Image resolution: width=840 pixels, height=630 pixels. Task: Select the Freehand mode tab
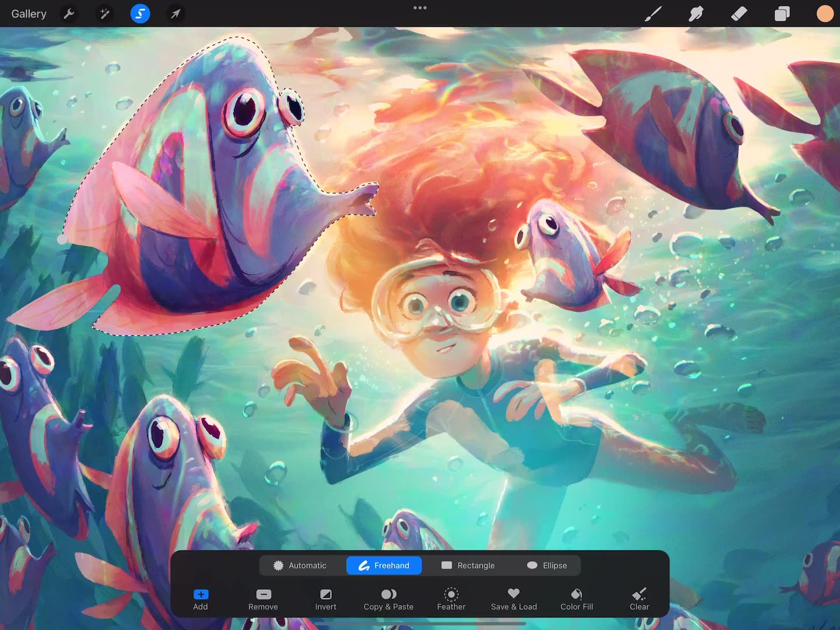(384, 565)
